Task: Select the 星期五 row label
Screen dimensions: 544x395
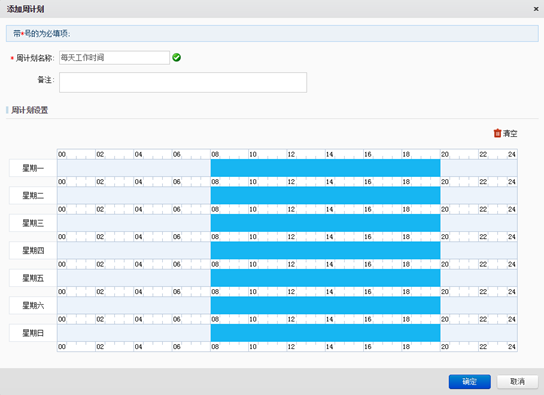Action: click(x=33, y=278)
